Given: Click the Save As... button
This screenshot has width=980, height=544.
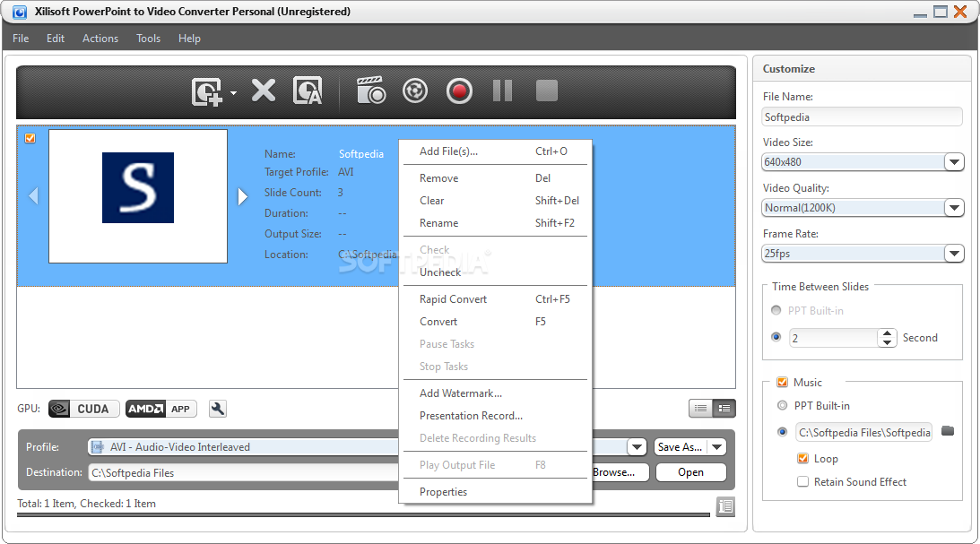Looking at the screenshot, I should pos(681,447).
